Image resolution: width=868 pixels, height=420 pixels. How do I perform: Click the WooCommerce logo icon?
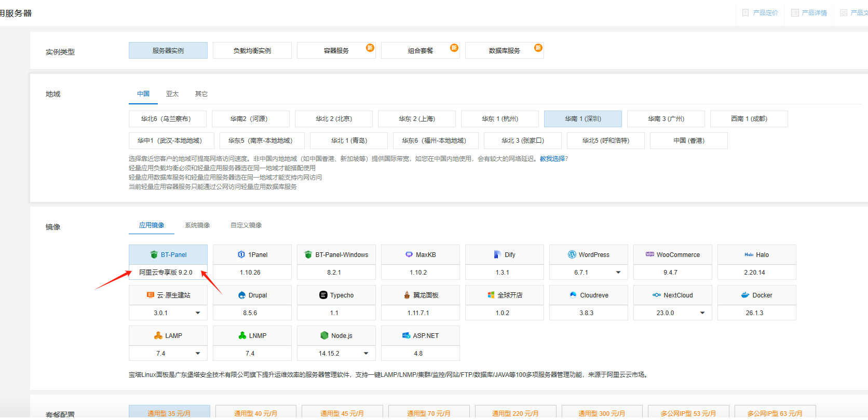click(x=649, y=255)
